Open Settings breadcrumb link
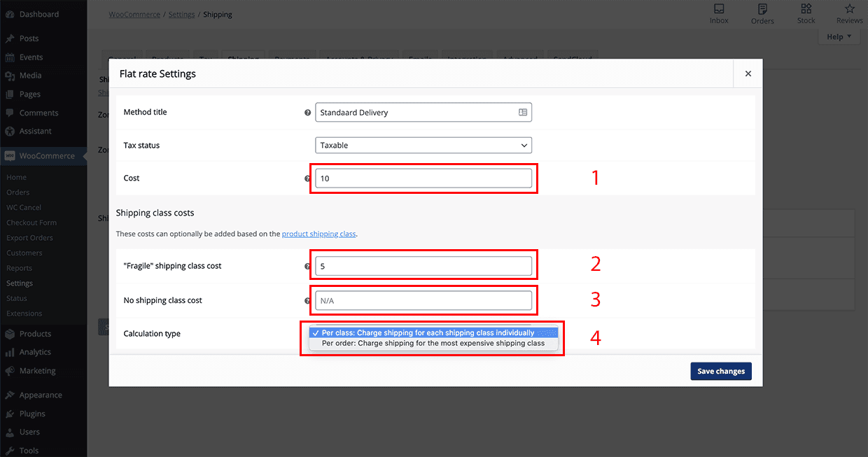868x457 pixels. (182, 14)
